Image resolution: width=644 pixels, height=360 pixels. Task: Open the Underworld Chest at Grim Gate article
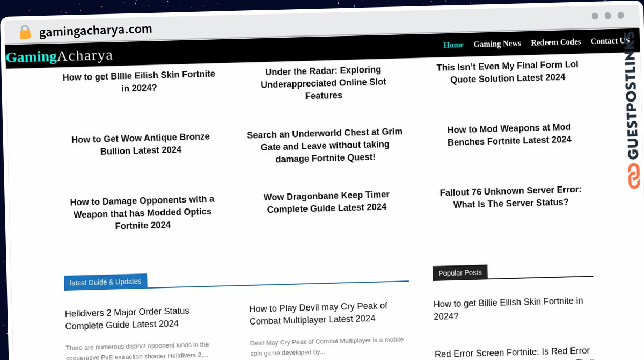pos(325,145)
